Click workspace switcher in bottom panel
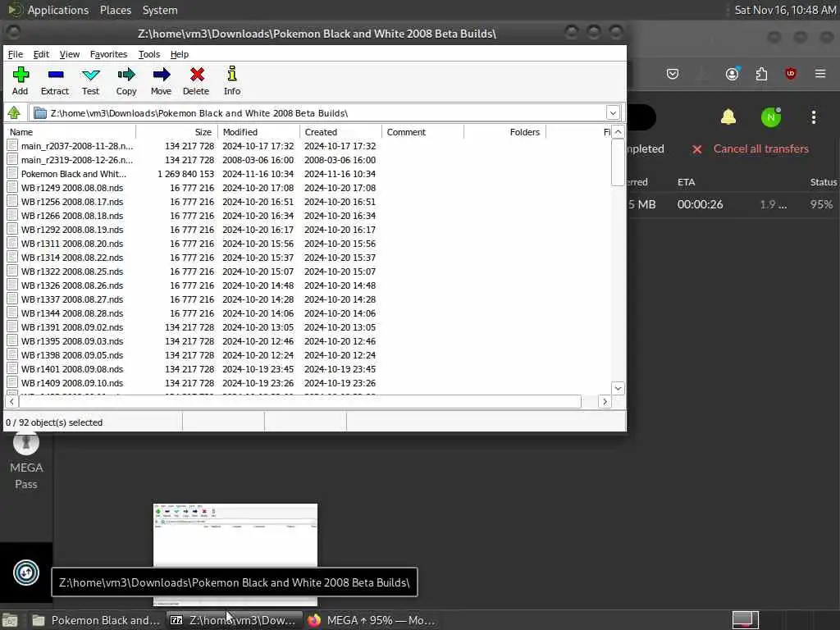Image resolution: width=840 pixels, height=630 pixels. tap(745, 620)
